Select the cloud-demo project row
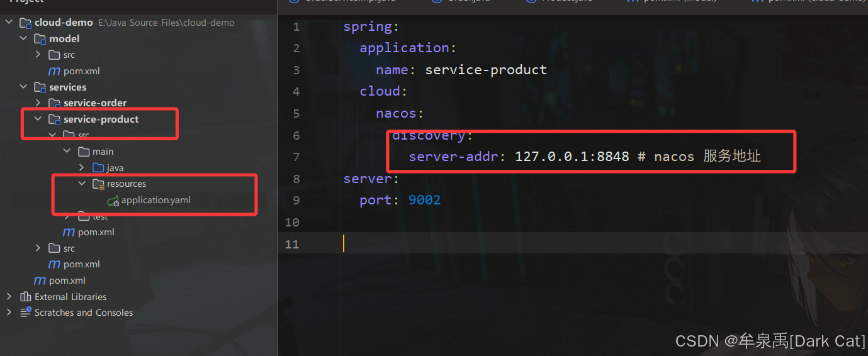 [138, 23]
